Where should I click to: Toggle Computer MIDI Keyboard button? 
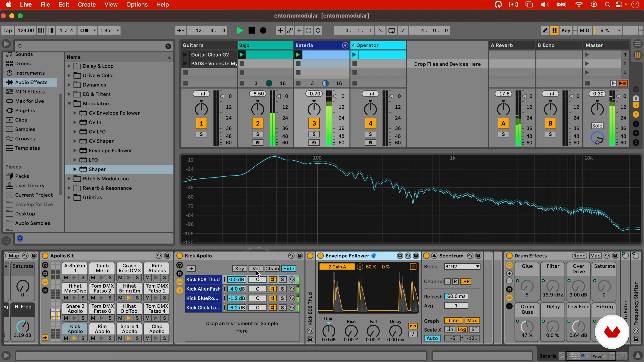554,31
